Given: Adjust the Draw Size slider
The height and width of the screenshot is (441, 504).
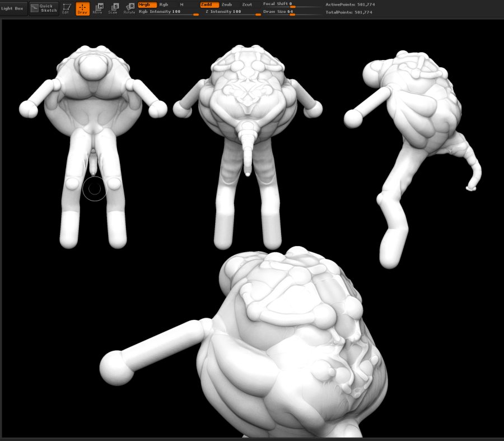Looking at the screenshot, I should (x=292, y=12).
